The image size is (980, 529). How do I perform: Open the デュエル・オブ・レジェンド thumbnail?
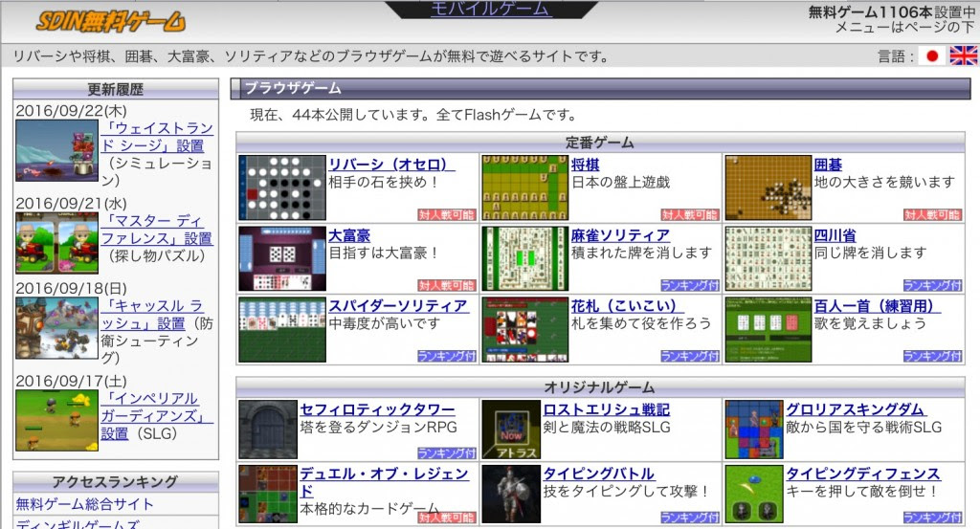point(268,494)
